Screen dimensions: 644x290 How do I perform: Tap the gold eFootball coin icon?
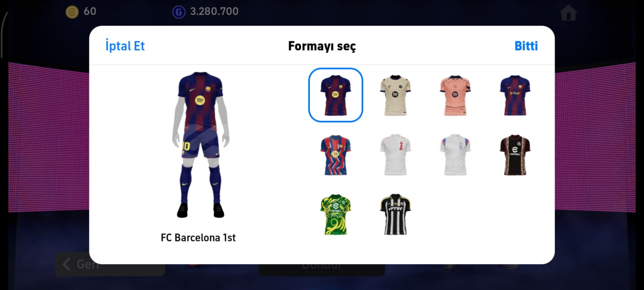coord(72,12)
